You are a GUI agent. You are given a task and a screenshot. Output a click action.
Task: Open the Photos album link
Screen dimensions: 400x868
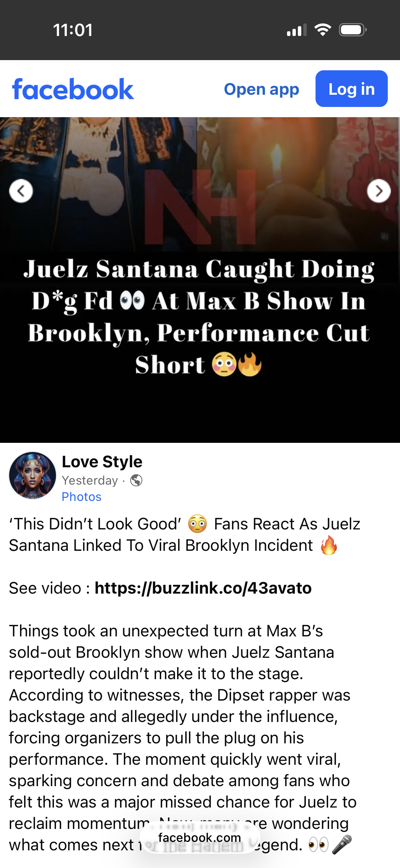point(82,497)
